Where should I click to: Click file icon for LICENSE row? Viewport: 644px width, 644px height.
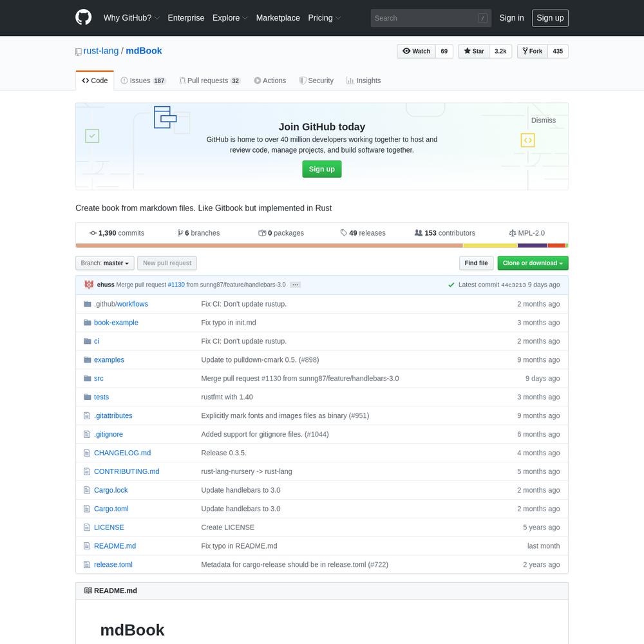[x=87, y=527]
